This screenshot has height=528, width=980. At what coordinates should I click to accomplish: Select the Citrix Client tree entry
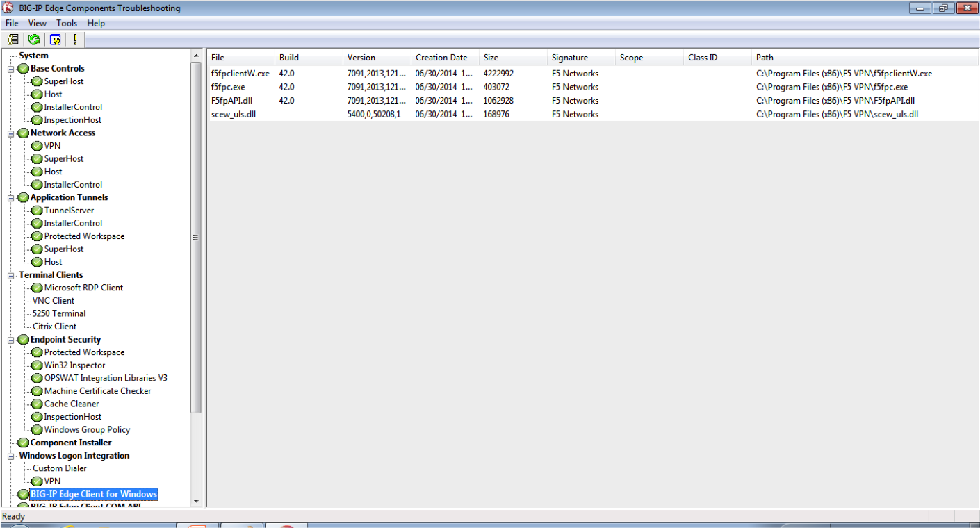click(x=54, y=327)
